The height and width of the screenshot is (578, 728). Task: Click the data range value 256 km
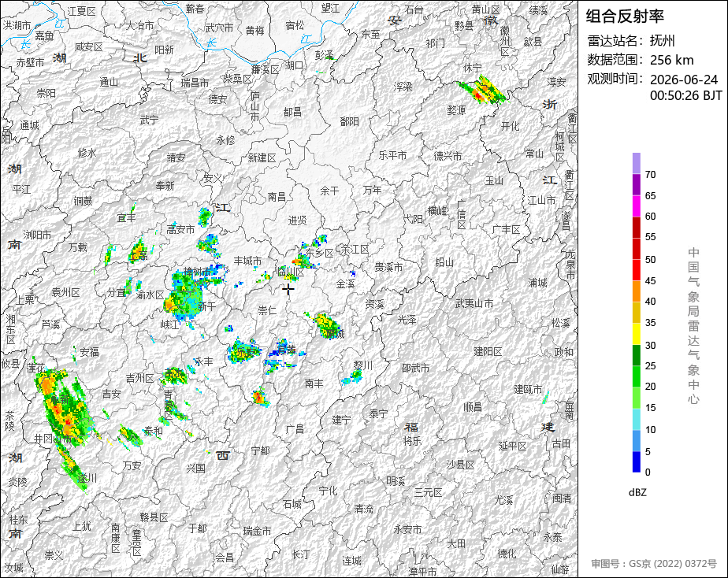672,60
